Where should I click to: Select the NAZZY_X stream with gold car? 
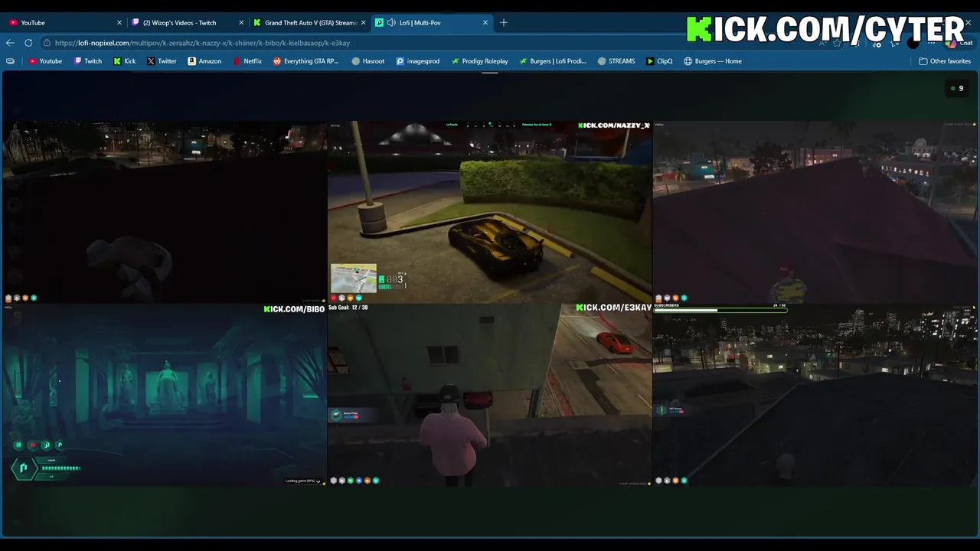click(490, 212)
